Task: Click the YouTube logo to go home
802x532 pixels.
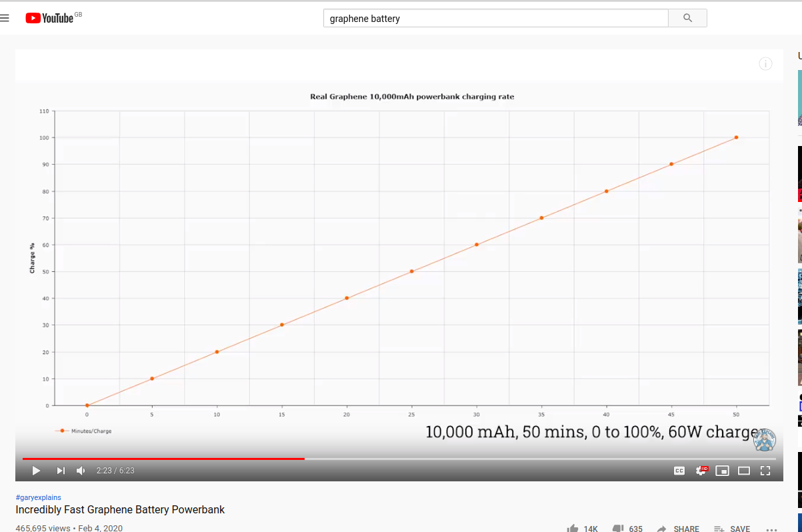Action: click(x=50, y=18)
